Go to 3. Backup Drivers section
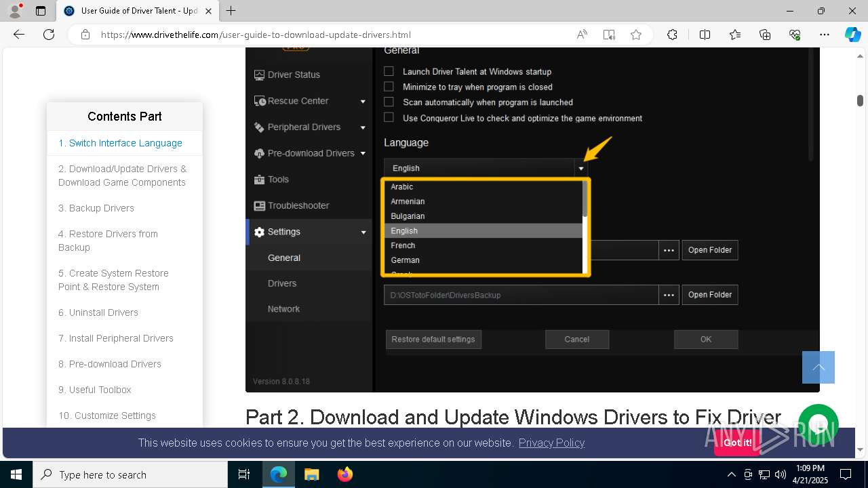This screenshot has width=868, height=488. point(96,208)
